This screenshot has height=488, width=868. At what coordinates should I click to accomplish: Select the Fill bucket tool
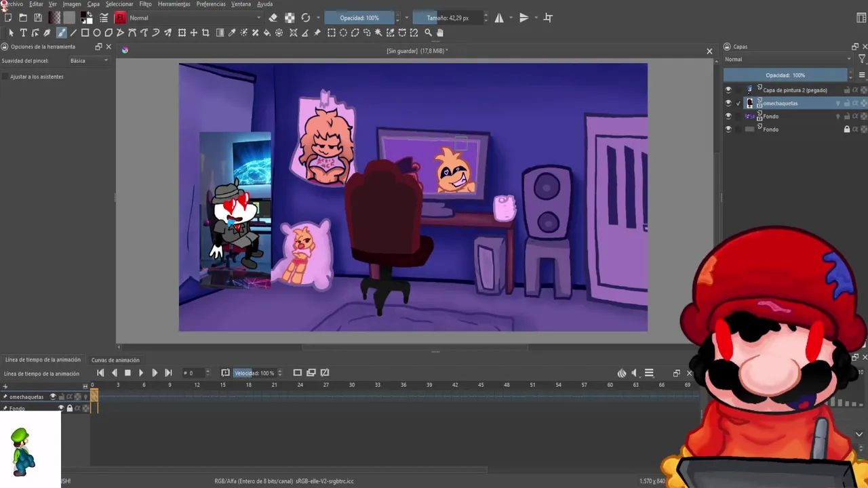tap(267, 33)
